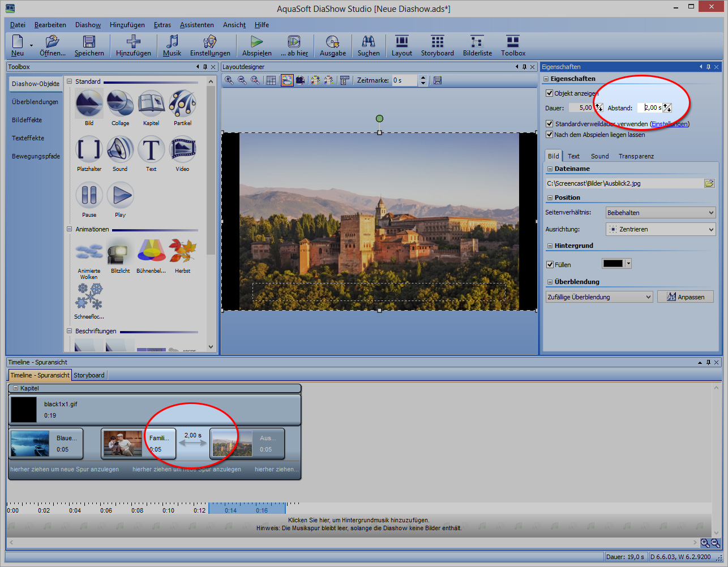Disable Nach dem Abspielen liegen lassen
This screenshot has width=728, height=567.
point(549,135)
